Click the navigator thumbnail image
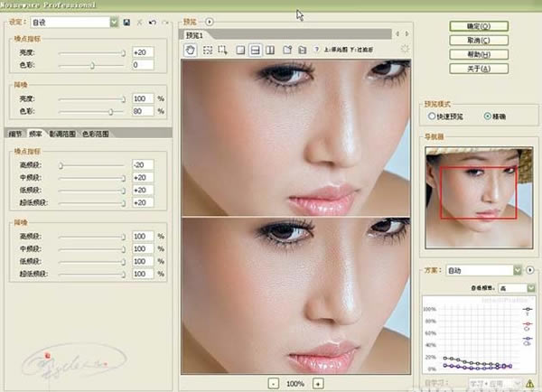 pos(479,198)
